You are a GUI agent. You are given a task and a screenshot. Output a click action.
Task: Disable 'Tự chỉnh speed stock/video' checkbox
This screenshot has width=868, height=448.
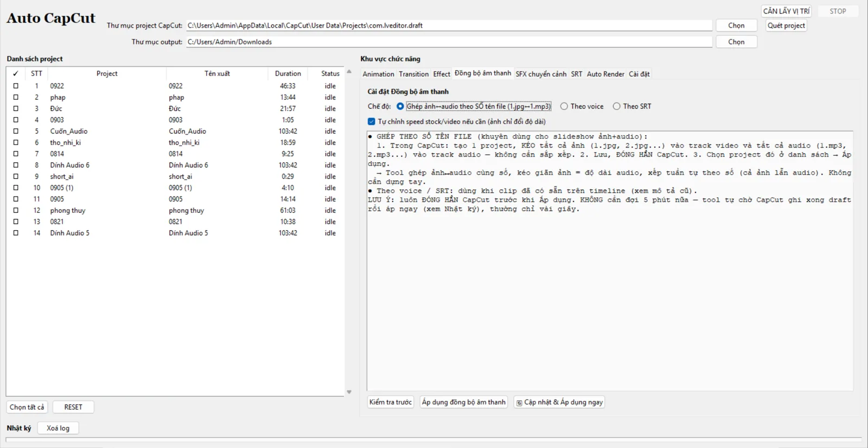point(372,122)
